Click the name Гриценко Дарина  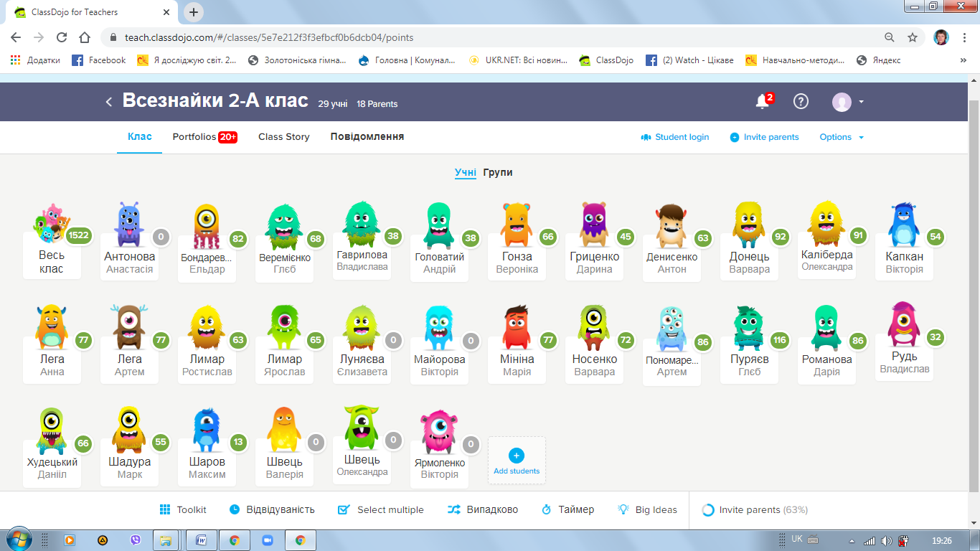(594, 263)
